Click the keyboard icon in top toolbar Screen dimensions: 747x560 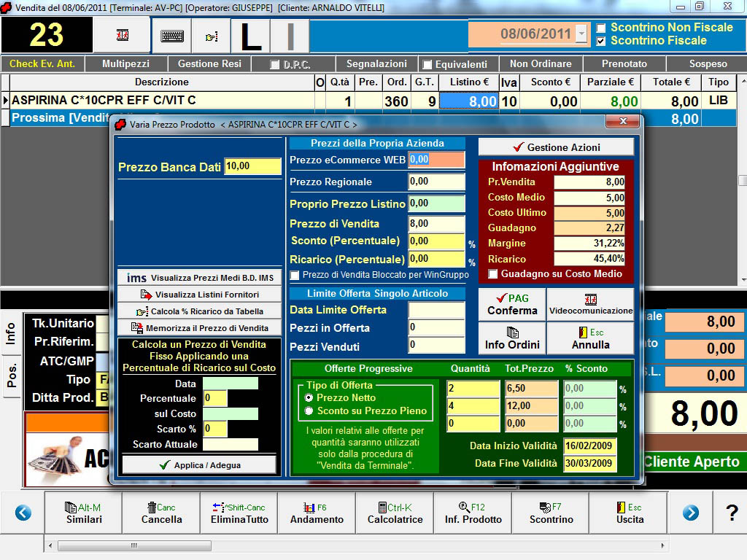(172, 36)
